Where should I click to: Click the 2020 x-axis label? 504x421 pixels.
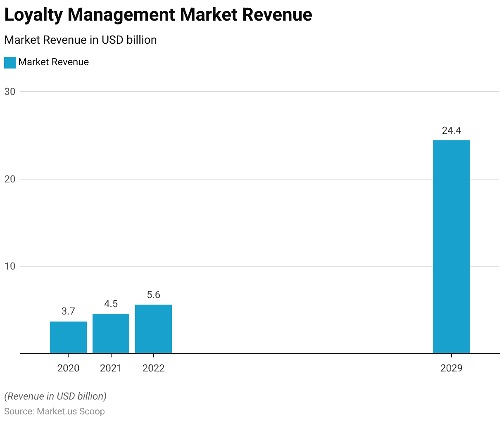[68, 368]
